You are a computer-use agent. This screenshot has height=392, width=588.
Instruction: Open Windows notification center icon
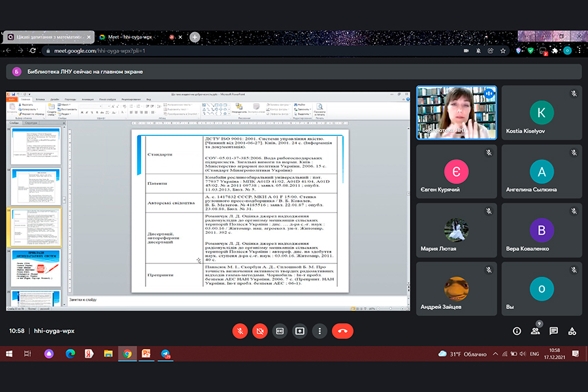(x=576, y=353)
